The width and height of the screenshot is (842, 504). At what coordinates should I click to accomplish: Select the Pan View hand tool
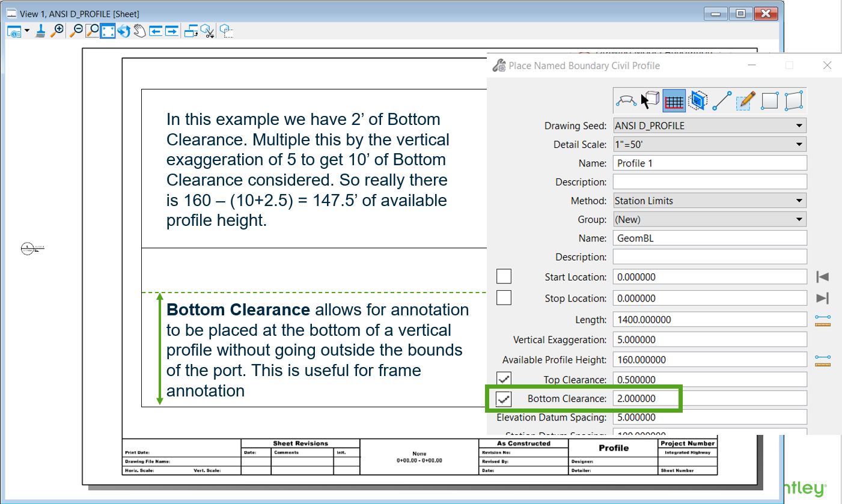coord(139,31)
